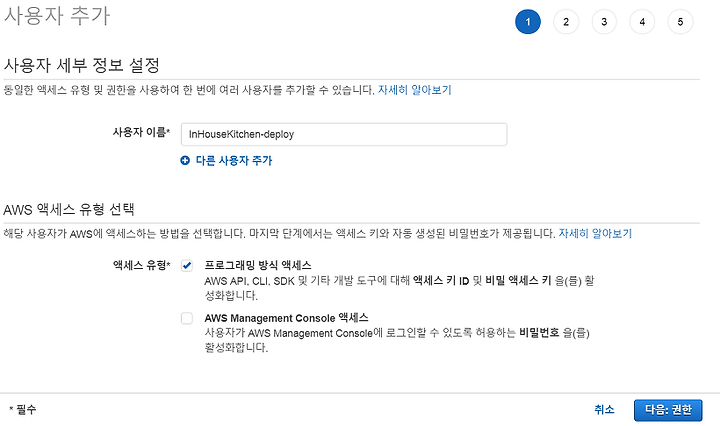Uncheck the 프로그래밍 방식 액세스 checkbox
Screen dimensions: 720x426
tap(187, 265)
